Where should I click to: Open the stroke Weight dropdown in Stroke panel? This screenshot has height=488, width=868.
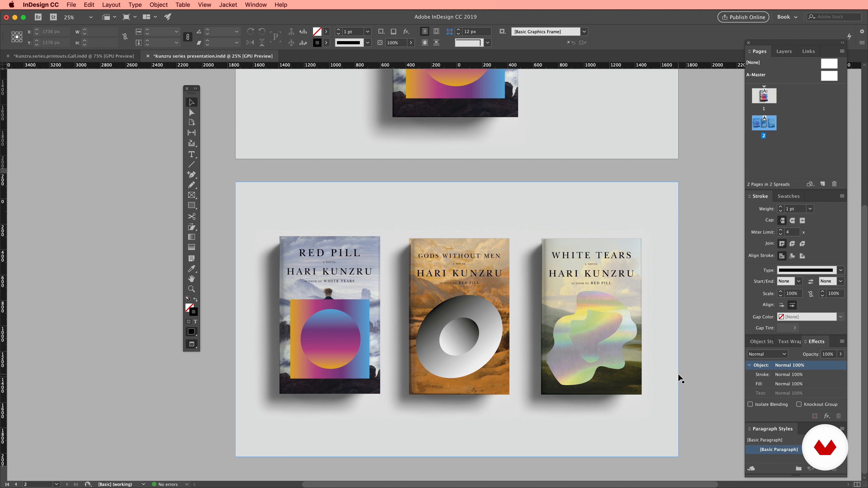click(810, 209)
